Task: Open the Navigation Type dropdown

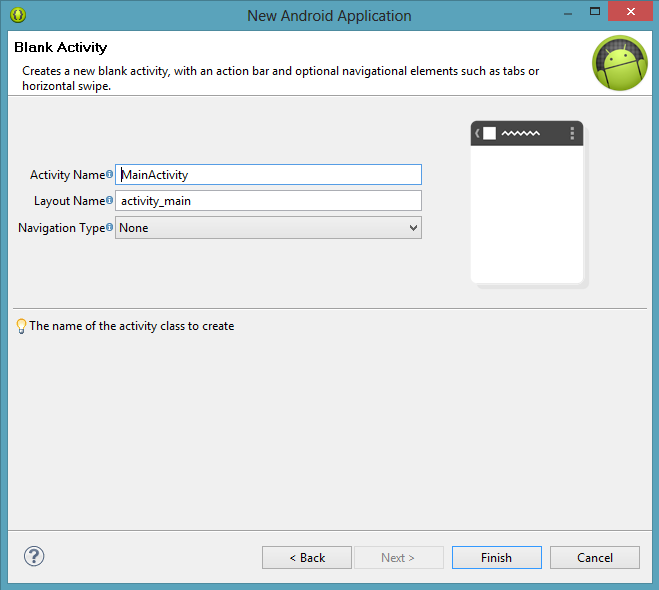Action: tap(268, 228)
